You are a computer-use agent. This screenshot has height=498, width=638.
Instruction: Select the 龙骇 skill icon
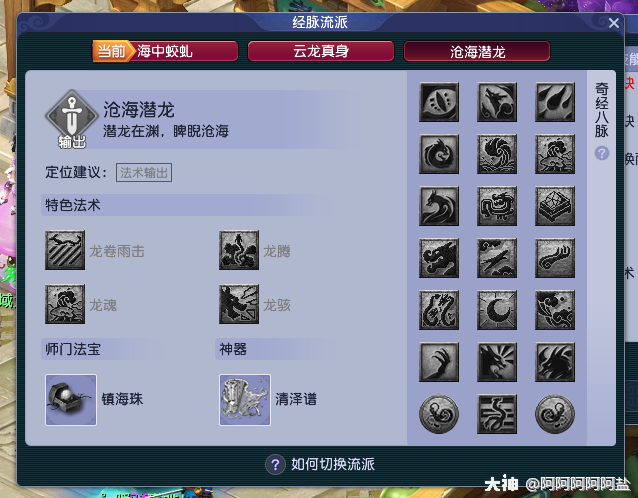(x=239, y=304)
